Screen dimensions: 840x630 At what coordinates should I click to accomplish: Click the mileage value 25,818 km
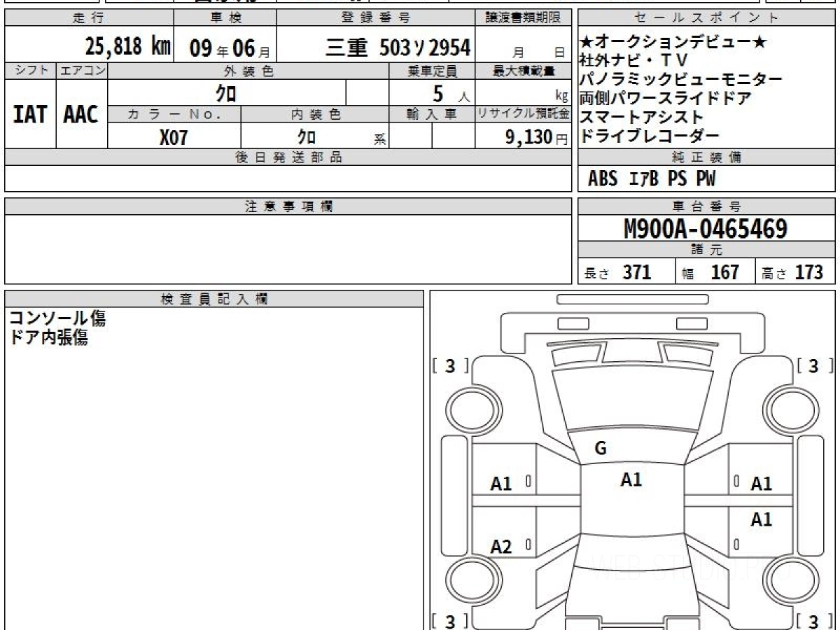[x=128, y=47]
